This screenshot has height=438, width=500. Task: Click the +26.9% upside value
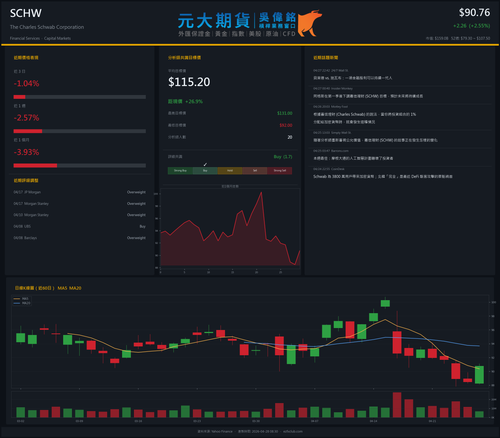pos(194,101)
